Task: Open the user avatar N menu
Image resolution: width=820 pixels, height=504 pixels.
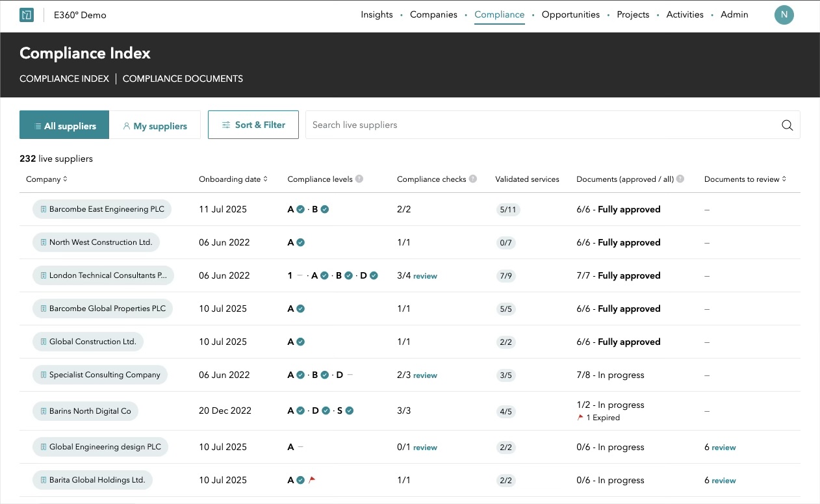Action: tap(784, 15)
